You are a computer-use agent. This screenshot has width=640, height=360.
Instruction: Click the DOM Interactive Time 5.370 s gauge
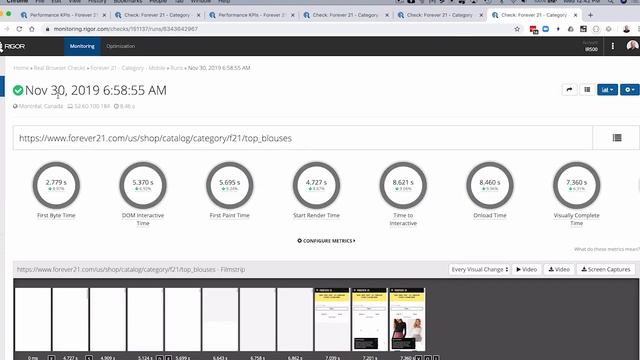[143, 185]
